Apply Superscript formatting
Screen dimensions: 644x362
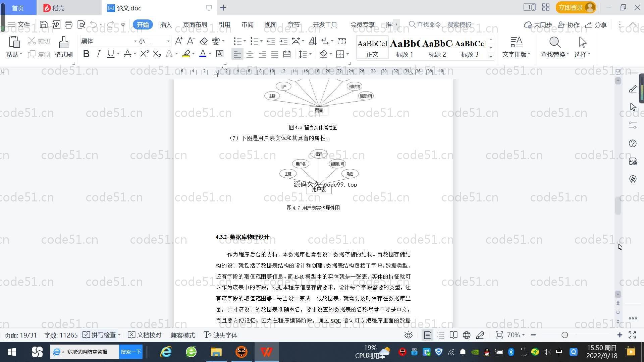pos(144,54)
